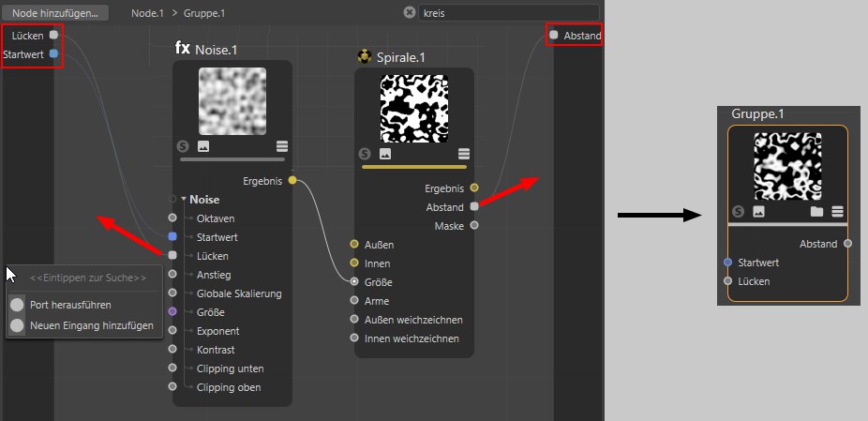Click the Node hinzufügen button

coord(55,13)
